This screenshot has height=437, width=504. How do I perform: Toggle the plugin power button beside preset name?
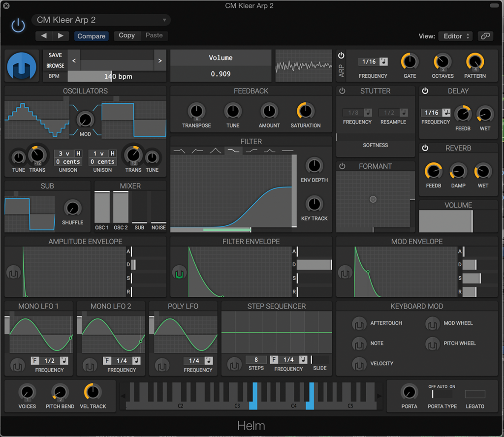click(18, 25)
